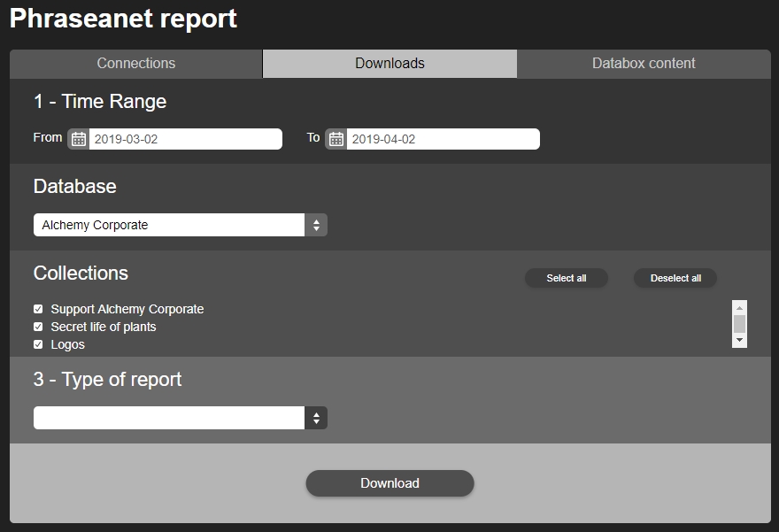Focus the To date field 2019-04-02
Image resolution: width=779 pixels, height=532 pixels.
(442, 139)
